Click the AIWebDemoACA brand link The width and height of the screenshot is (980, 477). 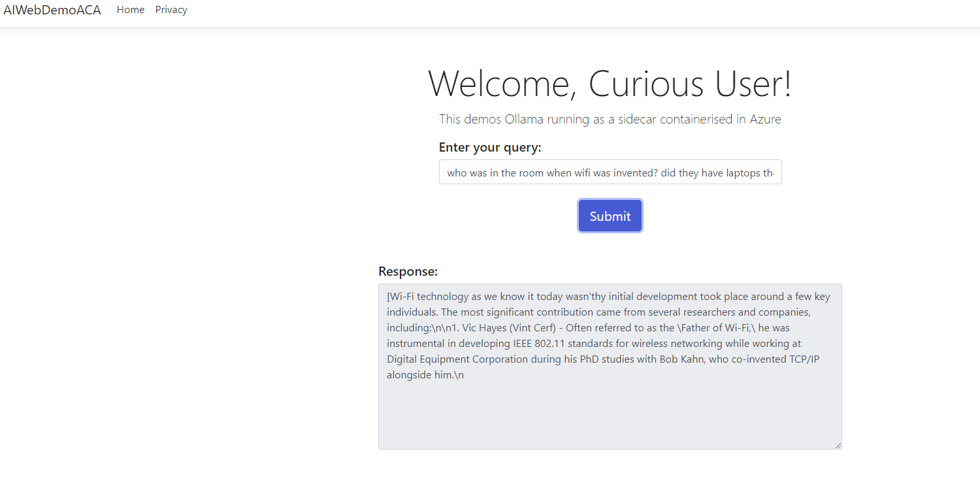tap(52, 10)
